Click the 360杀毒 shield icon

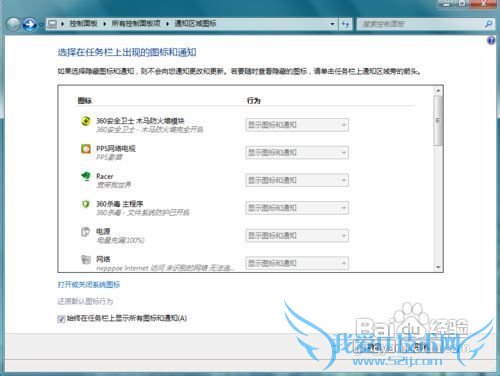(86, 204)
